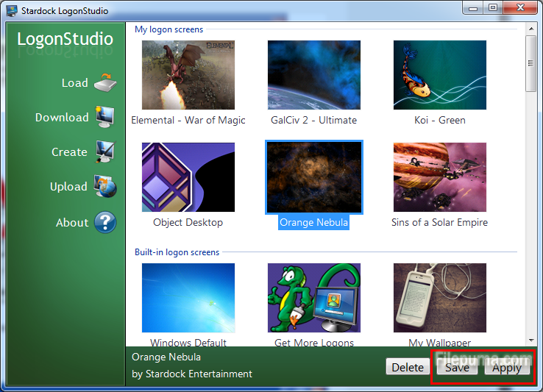Select Sins of a Solar Empire thumbnail

439,177
